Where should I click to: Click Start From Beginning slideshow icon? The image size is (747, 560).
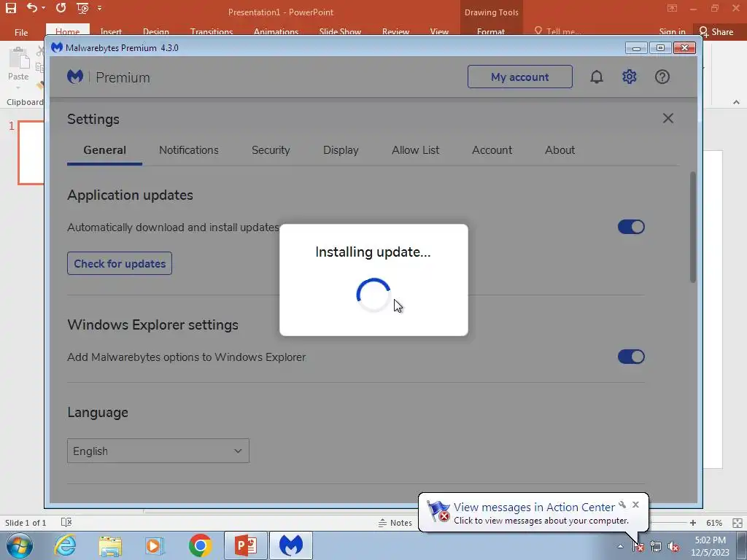point(82,7)
